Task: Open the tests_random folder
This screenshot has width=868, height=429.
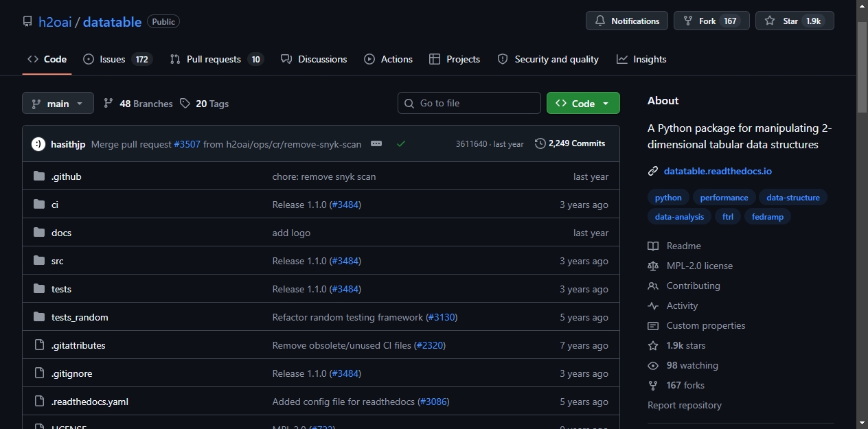Action: pos(80,317)
